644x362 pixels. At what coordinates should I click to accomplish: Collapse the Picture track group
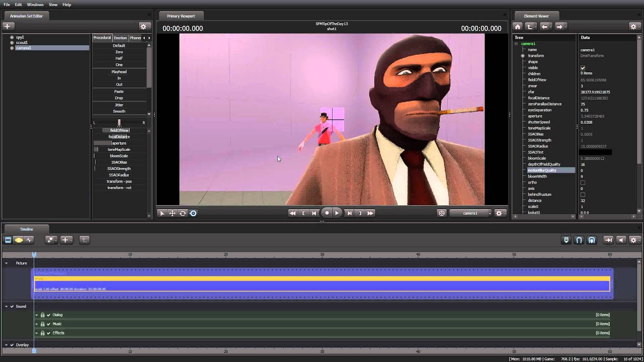[7, 263]
